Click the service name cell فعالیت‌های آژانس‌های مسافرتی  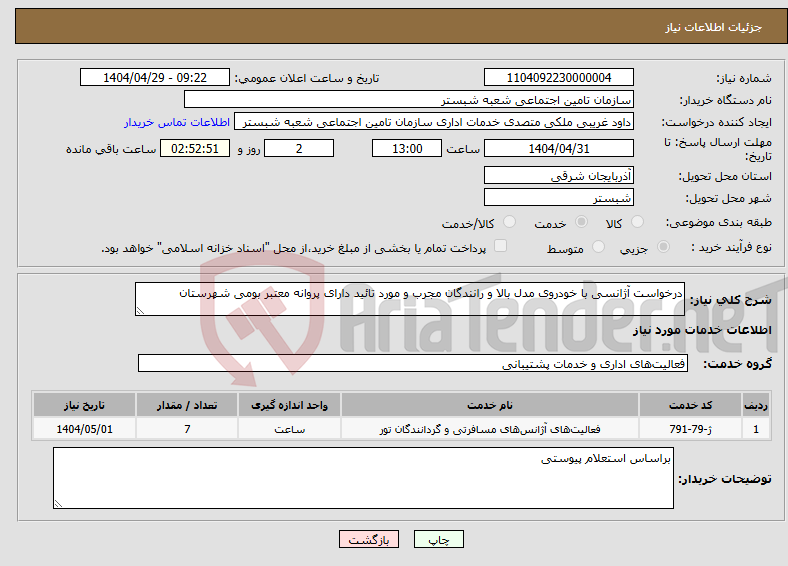click(x=490, y=429)
